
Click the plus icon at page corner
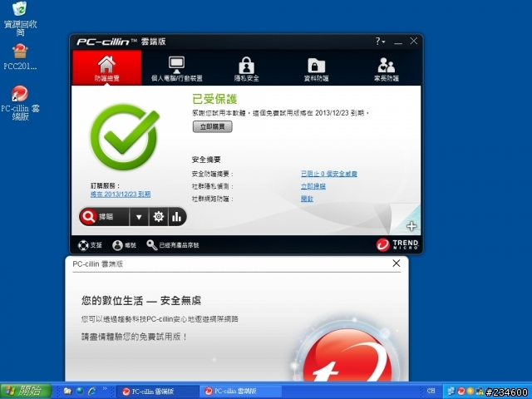[411, 226]
